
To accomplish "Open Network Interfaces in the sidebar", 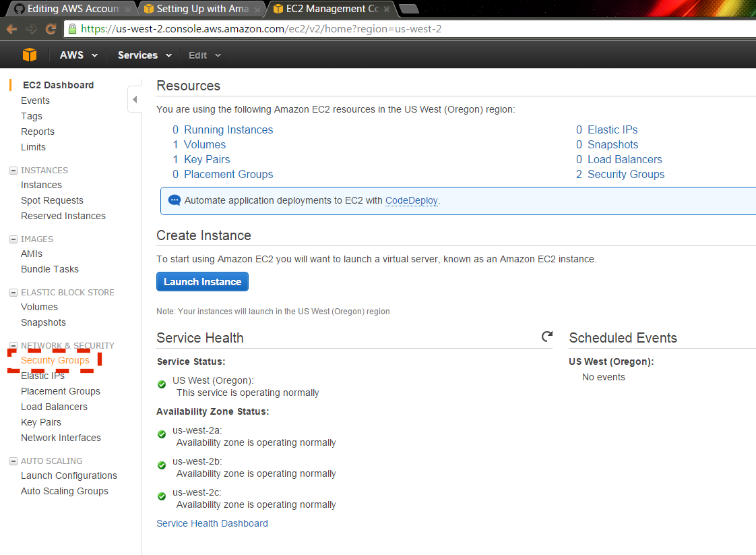I will pyautogui.click(x=61, y=438).
